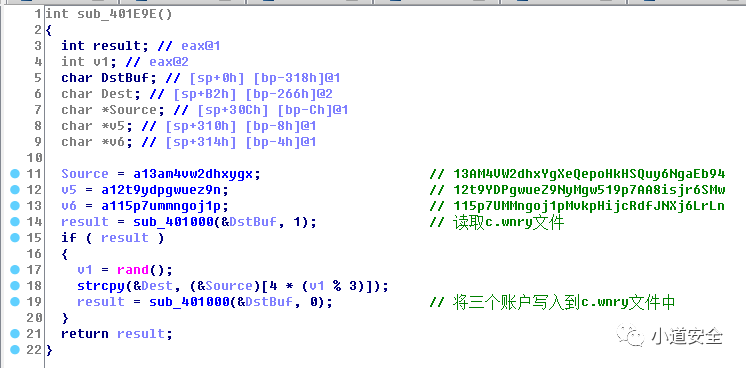Click the [bp-8h]@1 stack comment
Image resolution: width=746 pixels, height=368 pixels.
(x=281, y=126)
